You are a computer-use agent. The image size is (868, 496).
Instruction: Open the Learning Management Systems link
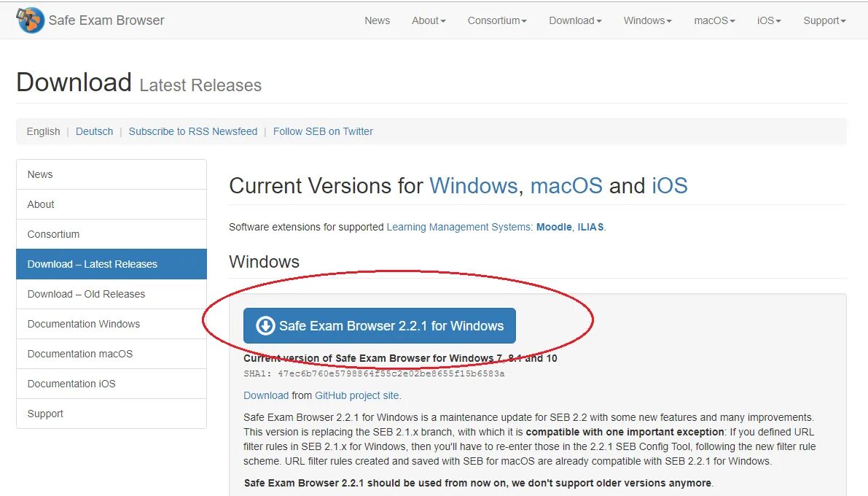click(458, 228)
